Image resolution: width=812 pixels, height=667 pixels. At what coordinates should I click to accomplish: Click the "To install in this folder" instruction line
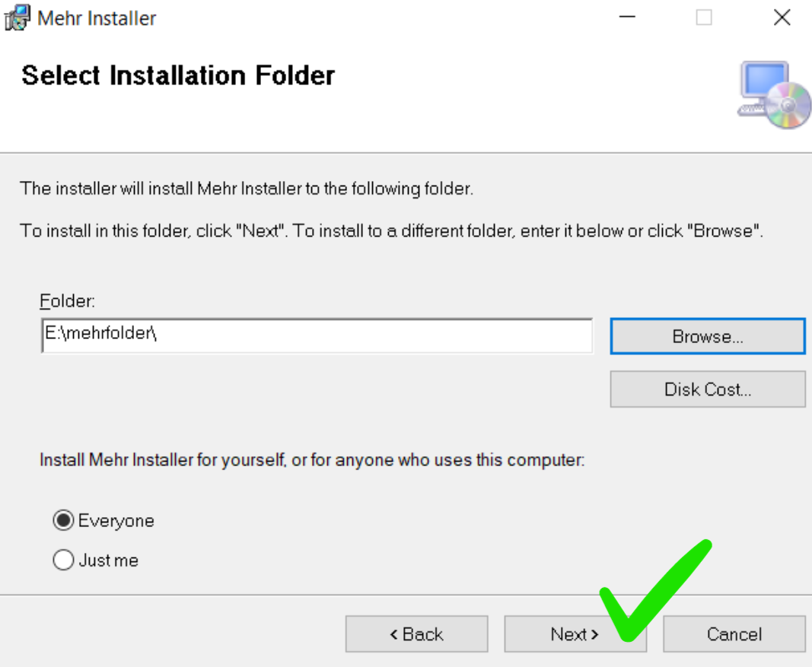tap(391, 230)
